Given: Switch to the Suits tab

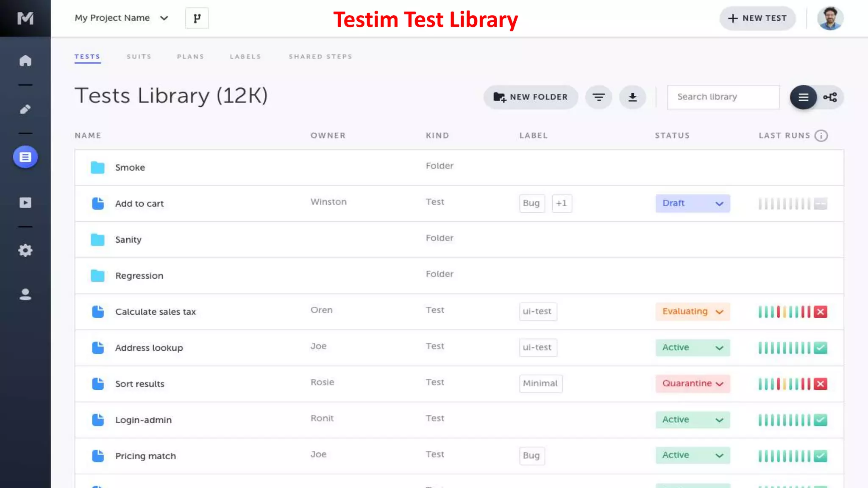Looking at the screenshot, I should (139, 57).
